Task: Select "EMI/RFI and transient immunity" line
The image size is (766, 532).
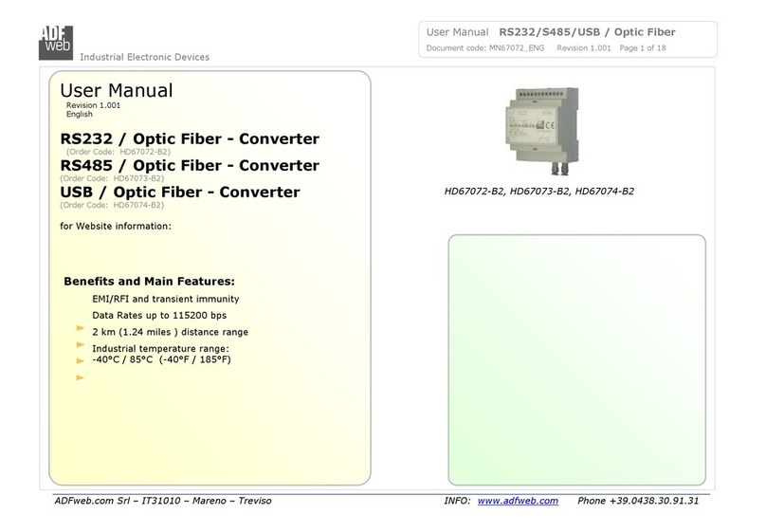Action: 166,299
